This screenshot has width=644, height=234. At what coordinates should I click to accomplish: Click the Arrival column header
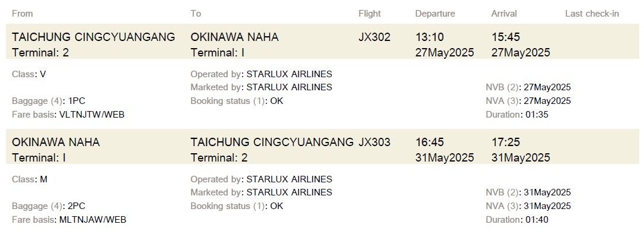click(x=504, y=14)
